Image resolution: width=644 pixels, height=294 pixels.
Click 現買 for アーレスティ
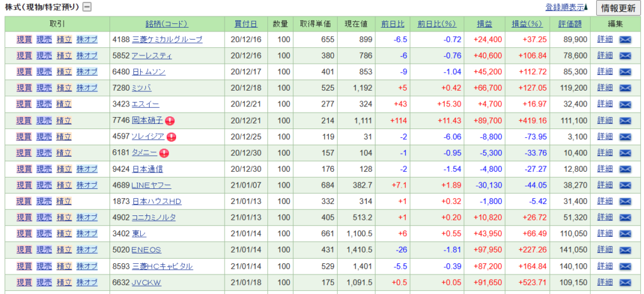point(24,55)
